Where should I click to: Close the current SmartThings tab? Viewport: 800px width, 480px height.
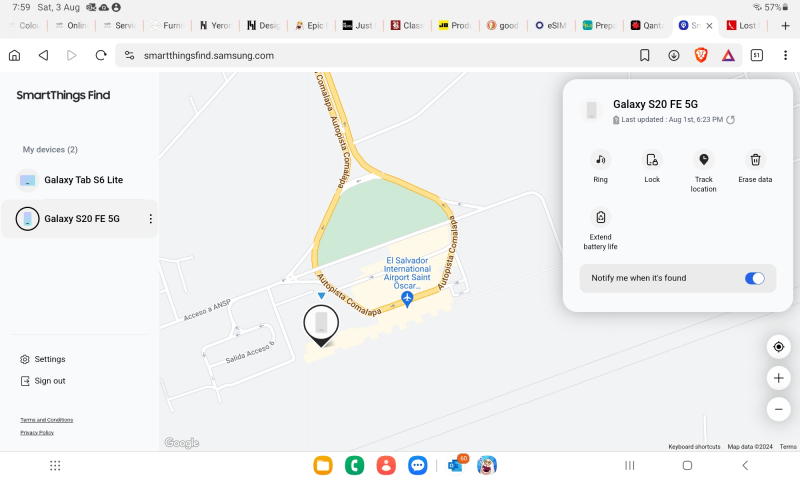click(709, 26)
